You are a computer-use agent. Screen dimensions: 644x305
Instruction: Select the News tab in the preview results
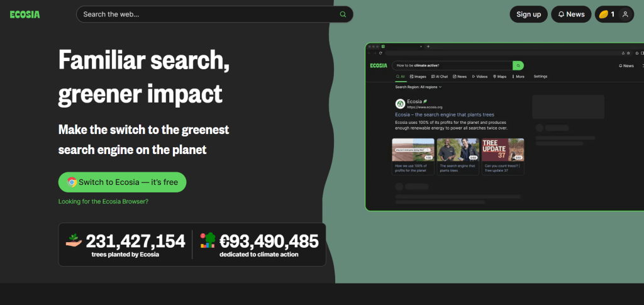(460, 77)
